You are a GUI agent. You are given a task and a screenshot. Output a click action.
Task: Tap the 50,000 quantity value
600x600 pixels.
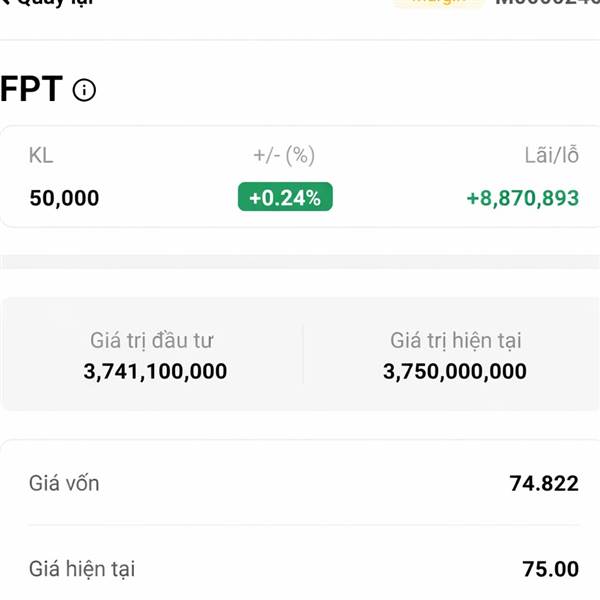tap(65, 198)
